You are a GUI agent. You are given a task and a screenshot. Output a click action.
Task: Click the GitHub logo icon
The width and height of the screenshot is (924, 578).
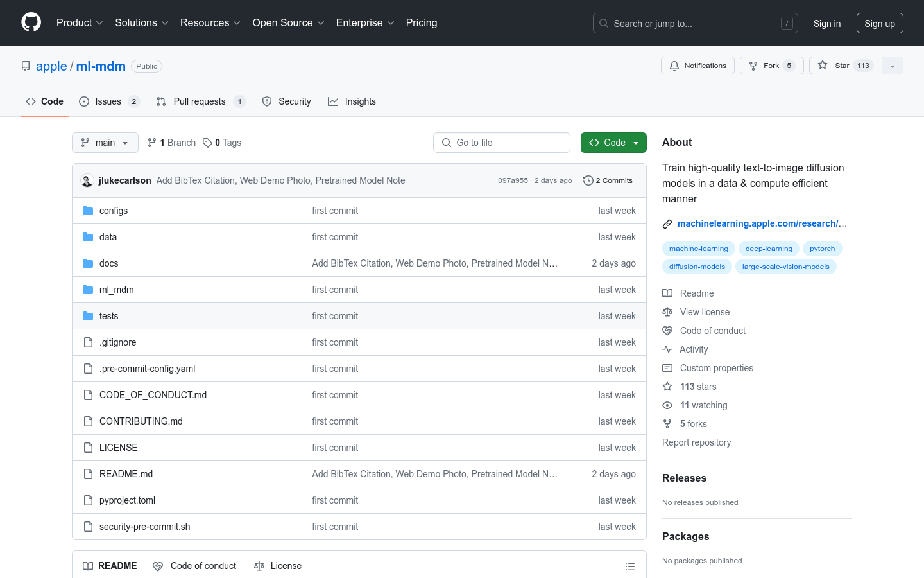click(31, 22)
